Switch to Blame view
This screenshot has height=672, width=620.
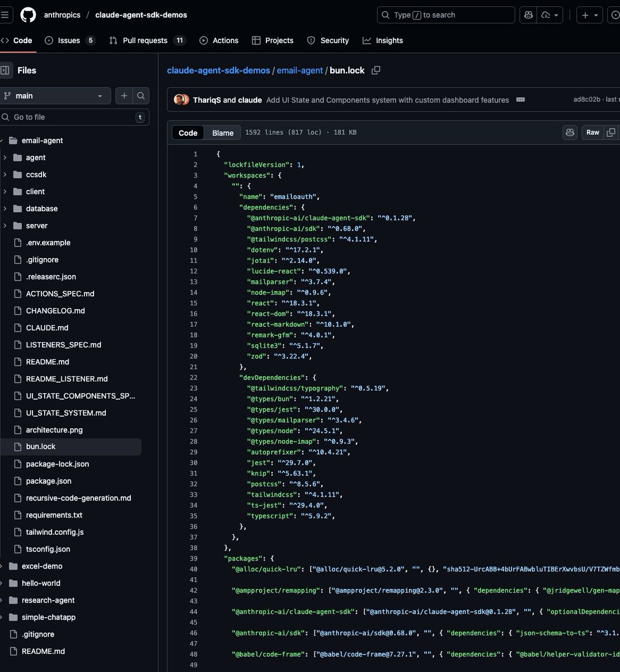coord(223,133)
